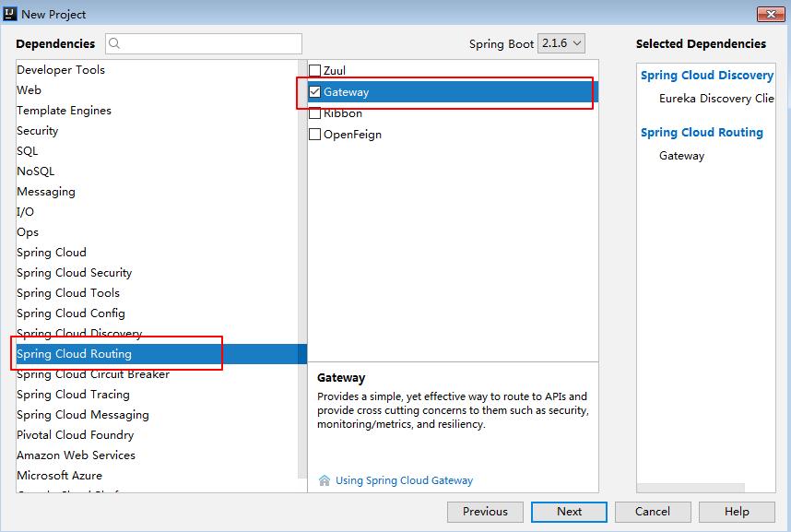Image resolution: width=791 pixels, height=532 pixels.
Task: Open Help for this dialog
Action: tap(737, 512)
